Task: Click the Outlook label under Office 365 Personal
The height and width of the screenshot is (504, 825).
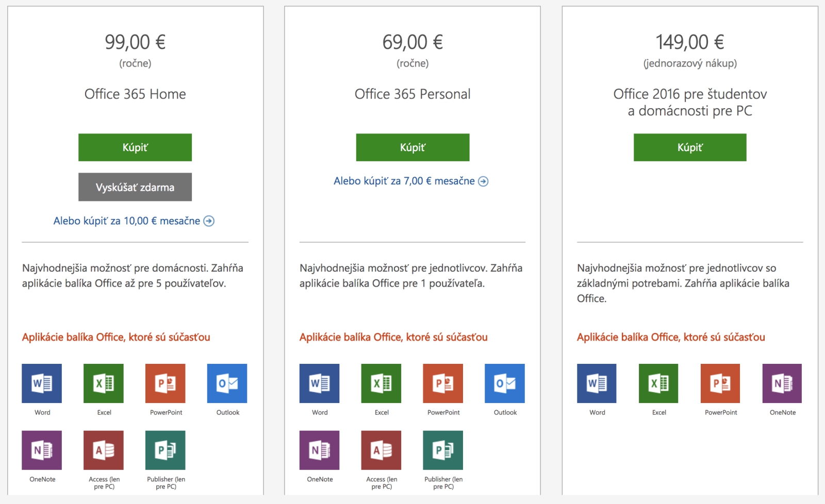Action: tap(505, 413)
